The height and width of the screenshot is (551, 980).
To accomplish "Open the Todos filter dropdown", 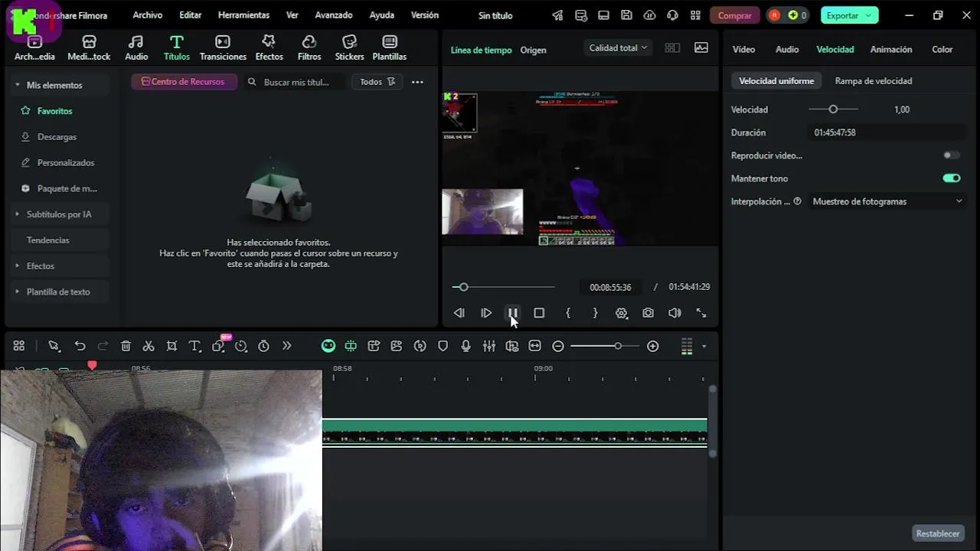I will pos(377,82).
